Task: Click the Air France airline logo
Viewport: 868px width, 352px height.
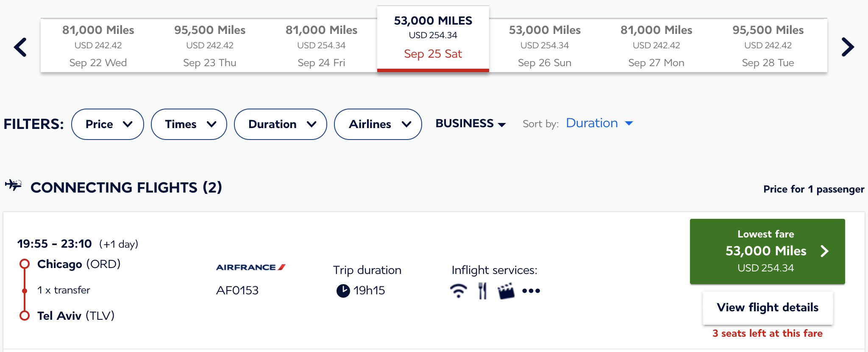Action: pos(251,267)
